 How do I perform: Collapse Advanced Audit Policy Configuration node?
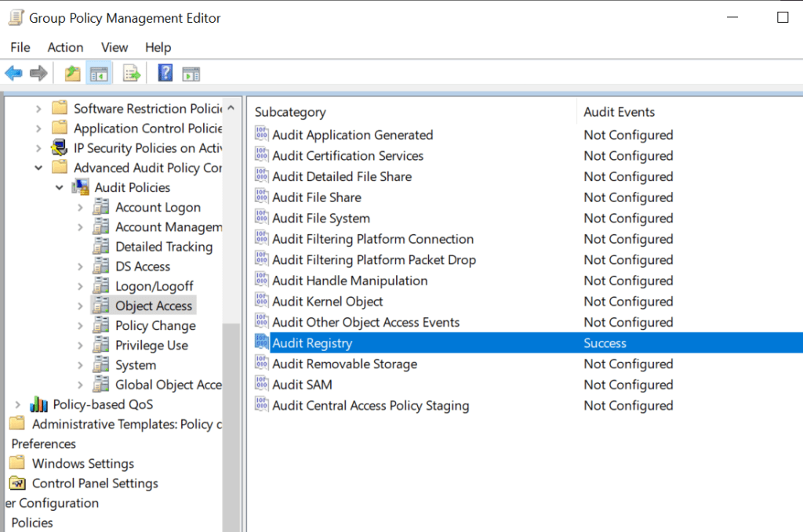click(38, 168)
